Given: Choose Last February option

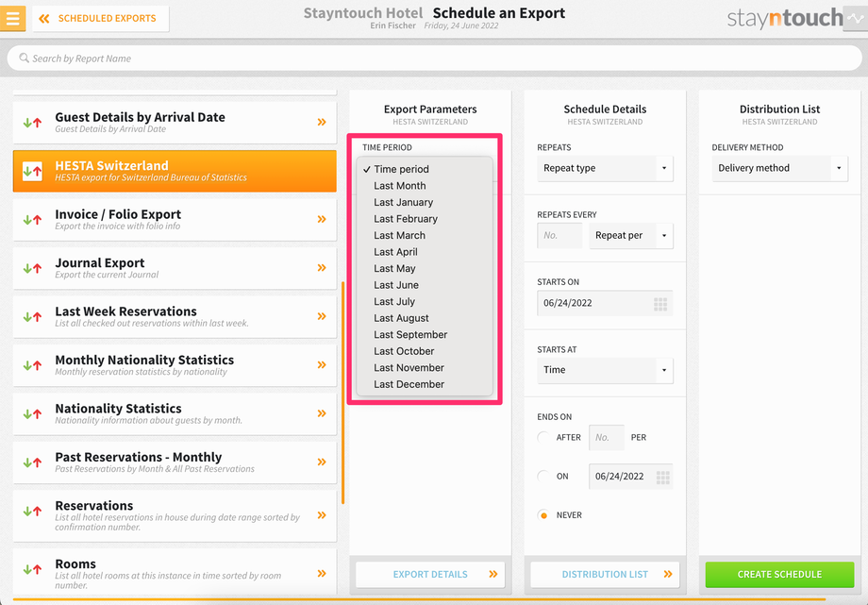Looking at the screenshot, I should (x=424, y=219).
